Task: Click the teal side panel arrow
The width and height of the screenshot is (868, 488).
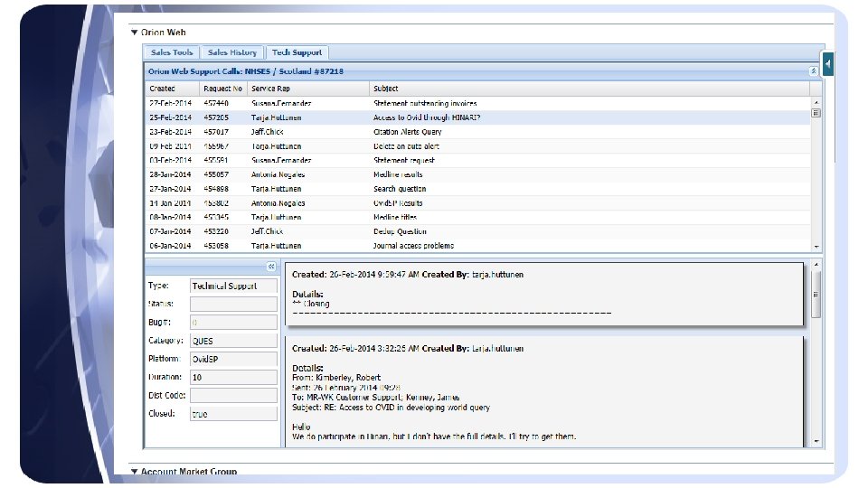Action: [827, 65]
